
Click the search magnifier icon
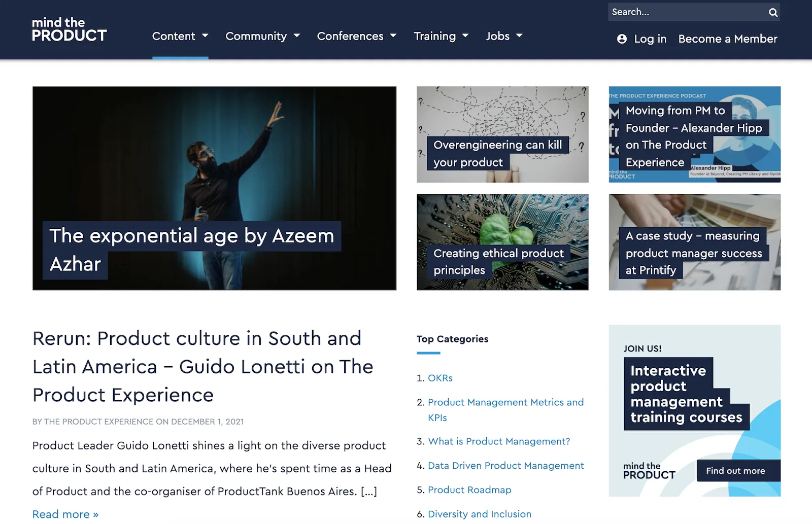[773, 12]
